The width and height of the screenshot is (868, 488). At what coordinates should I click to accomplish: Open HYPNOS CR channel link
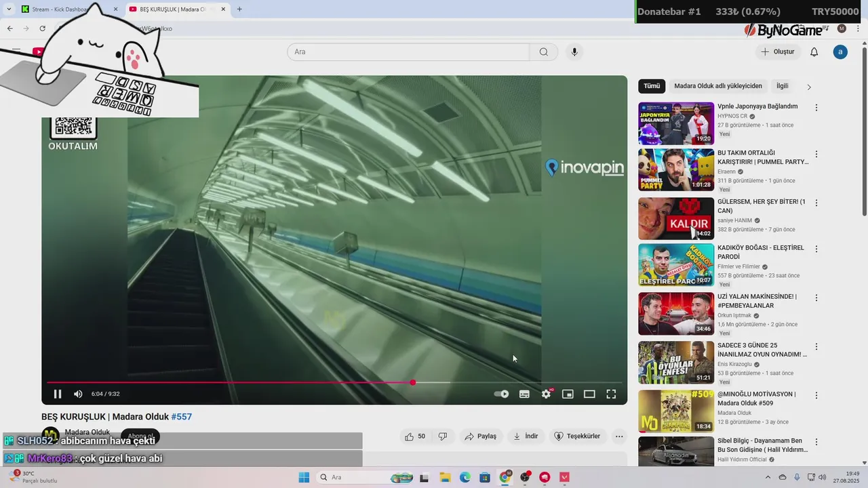coord(732,116)
